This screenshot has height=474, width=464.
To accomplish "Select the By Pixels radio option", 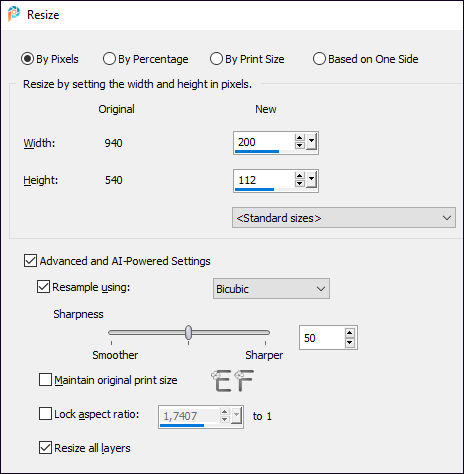I will point(50,59).
